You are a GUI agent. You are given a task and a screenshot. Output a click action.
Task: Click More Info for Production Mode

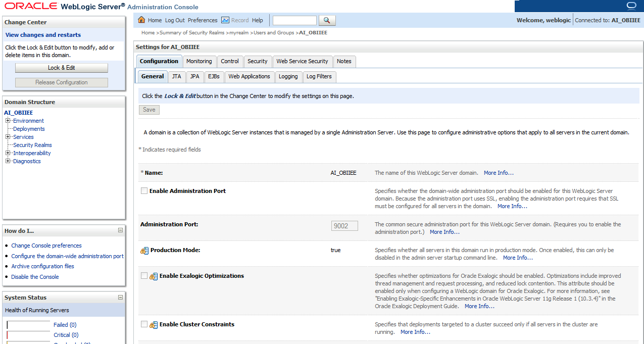[x=518, y=258]
